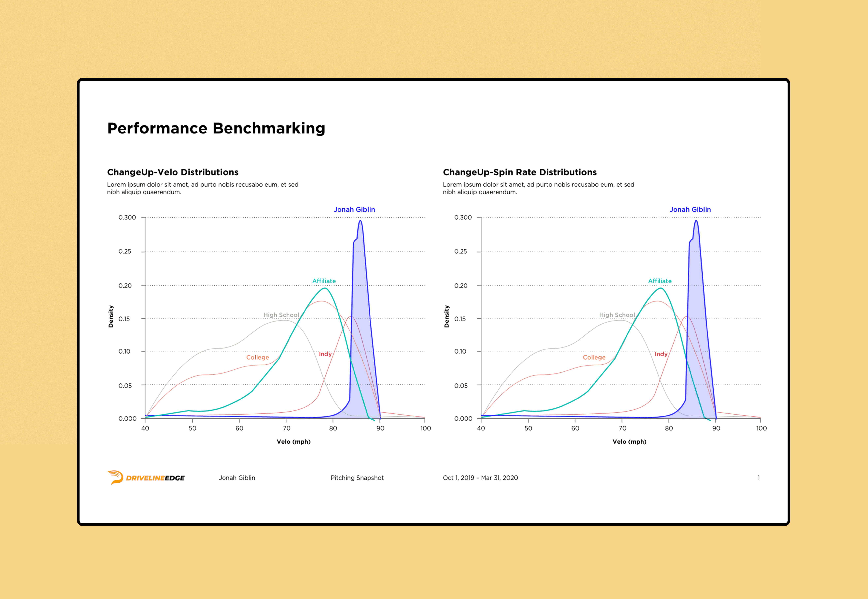Click the 100 x-axis tick on velo chart

(x=425, y=428)
